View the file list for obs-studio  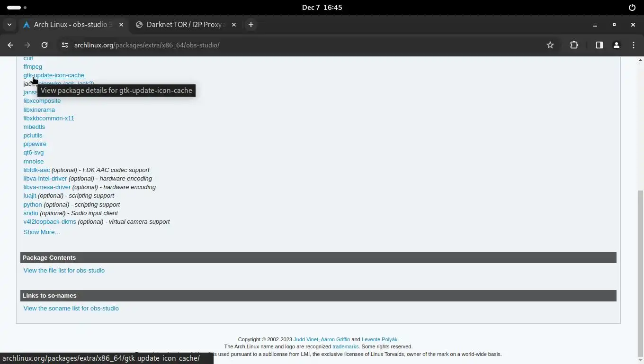[x=64, y=271]
